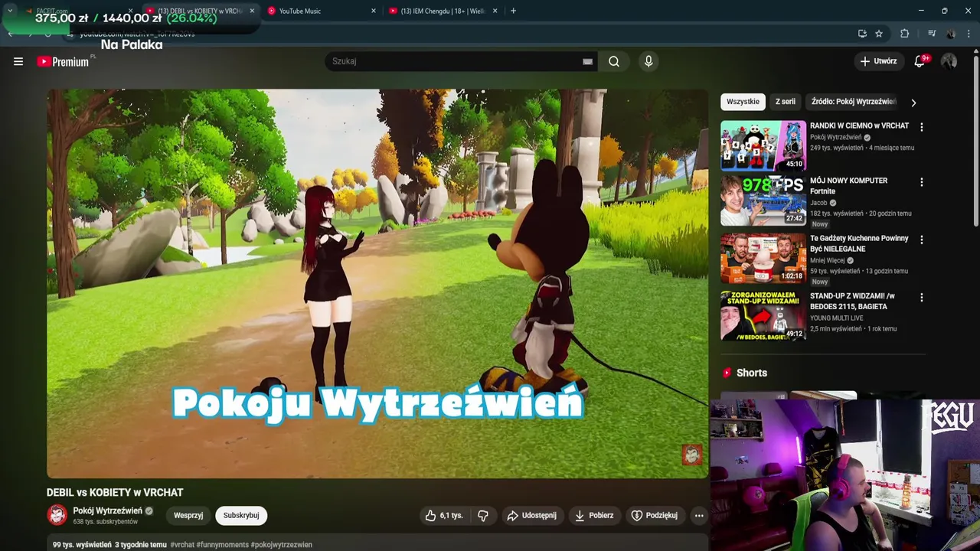Viewport: 980px width, 551px height.
Task: Go to YouTube Premium home logo
Action: 63,61
